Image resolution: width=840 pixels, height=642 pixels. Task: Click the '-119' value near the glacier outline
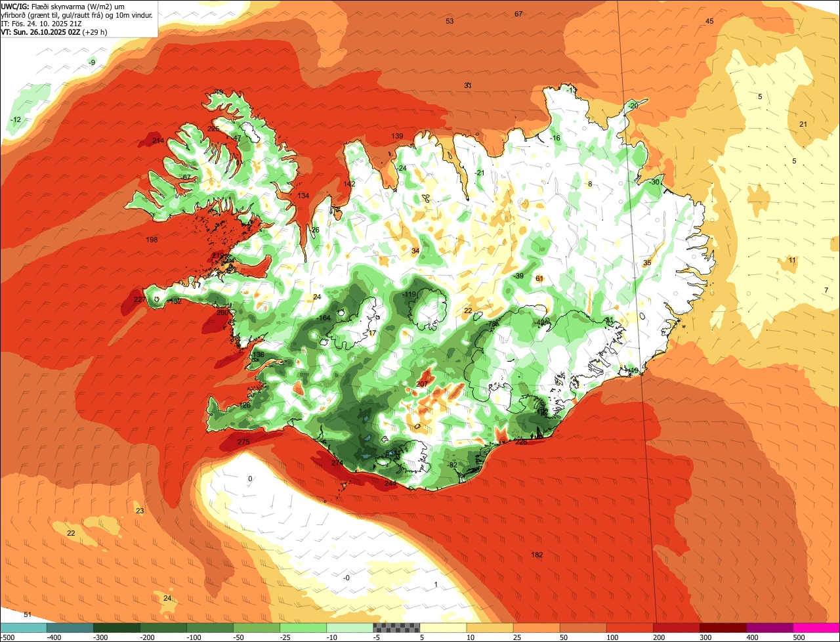[x=409, y=294]
